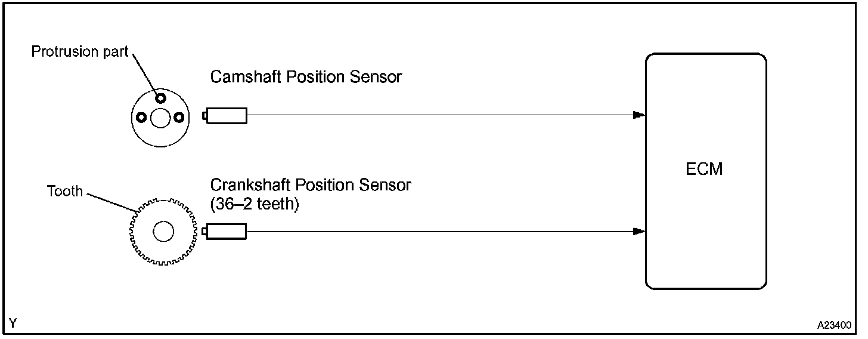Click the top protrusion on camshaft rotor
Viewport: 868px width, 339px height.
coord(160,98)
